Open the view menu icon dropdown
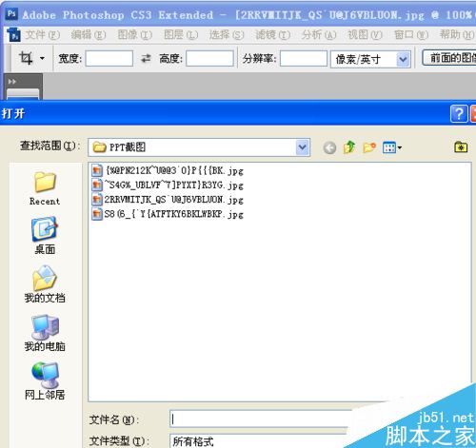The image size is (476, 448). point(392,147)
